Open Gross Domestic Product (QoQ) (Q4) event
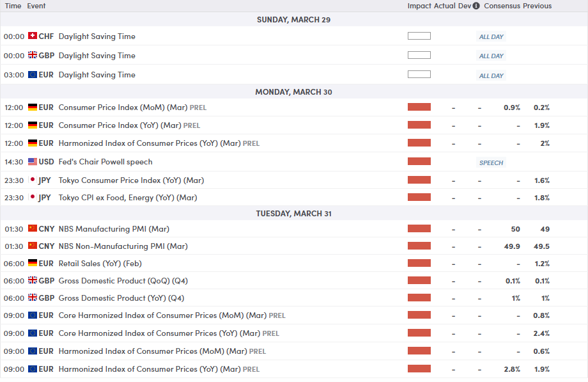This screenshot has width=588, height=382. click(x=123, y=281)
